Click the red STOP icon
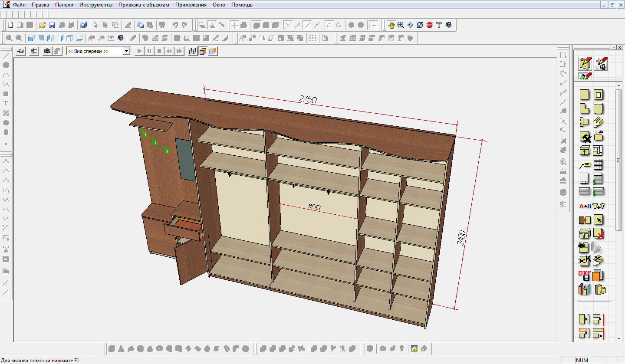Image resolution: width=625 pixels, height=364 pixels. click(429, 25)
